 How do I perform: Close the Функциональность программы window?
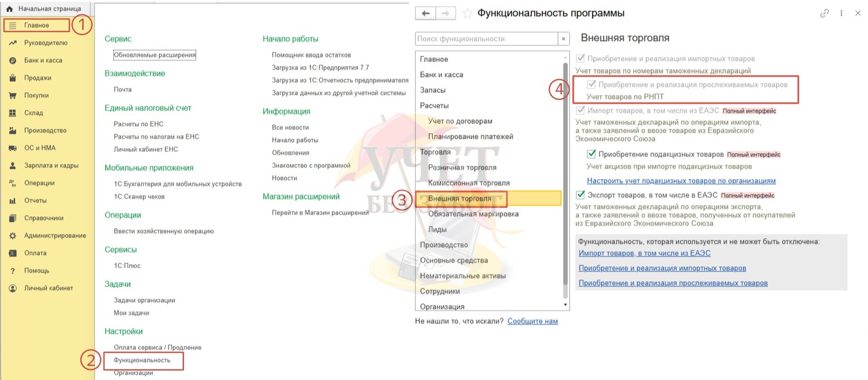(x=858, y=13)
